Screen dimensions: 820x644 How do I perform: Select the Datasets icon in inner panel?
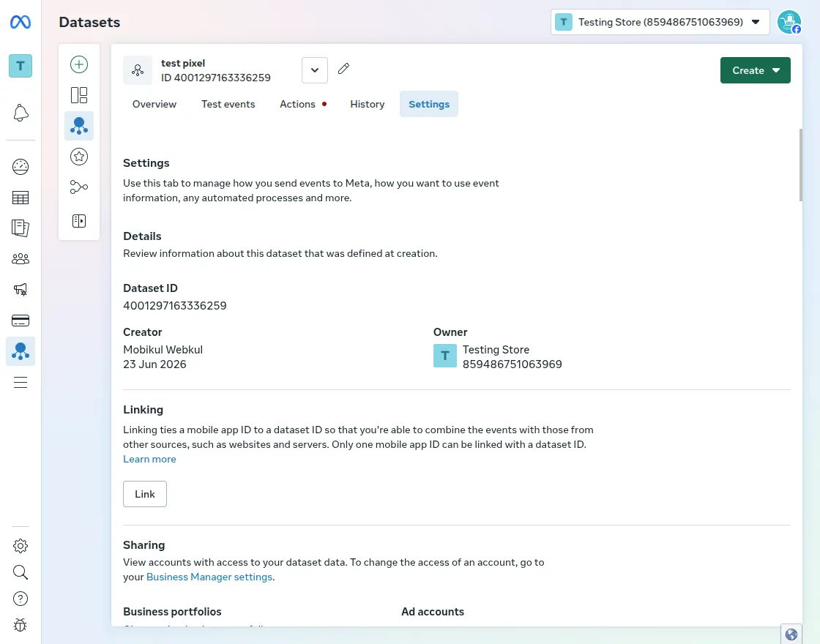[79, 126]
